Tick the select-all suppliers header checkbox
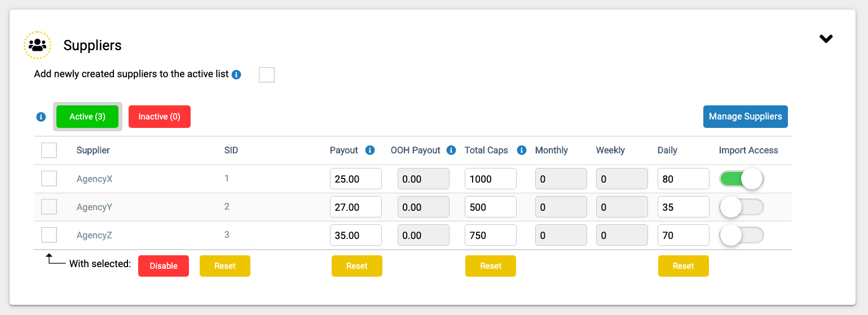This screenshot has width=868, height=315. [49, 150]
